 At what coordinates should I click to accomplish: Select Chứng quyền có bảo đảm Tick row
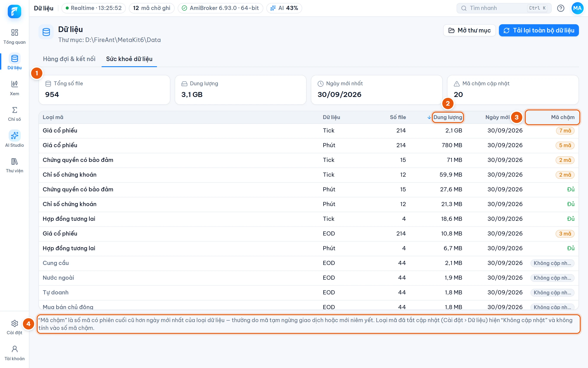click(308, 160)
